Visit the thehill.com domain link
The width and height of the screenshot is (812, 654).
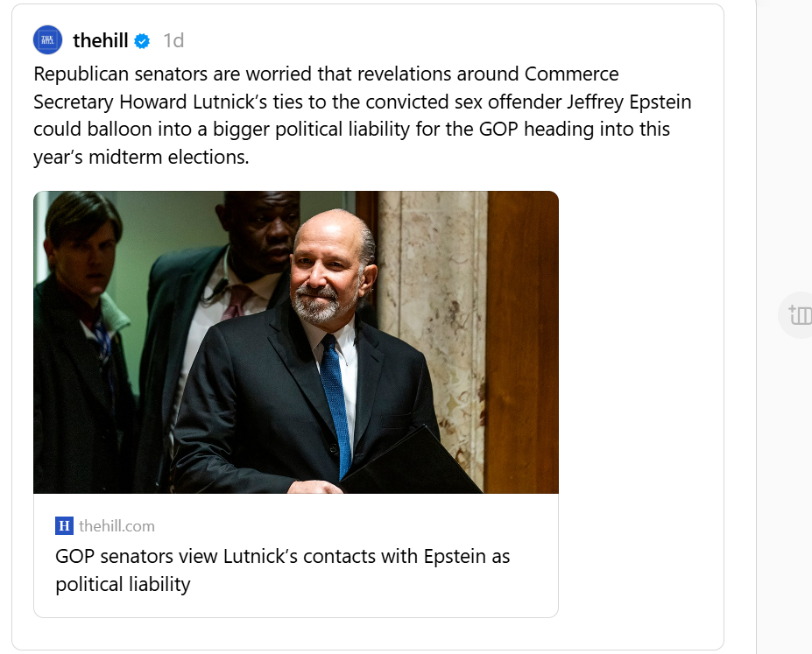(x=117, y=525)
